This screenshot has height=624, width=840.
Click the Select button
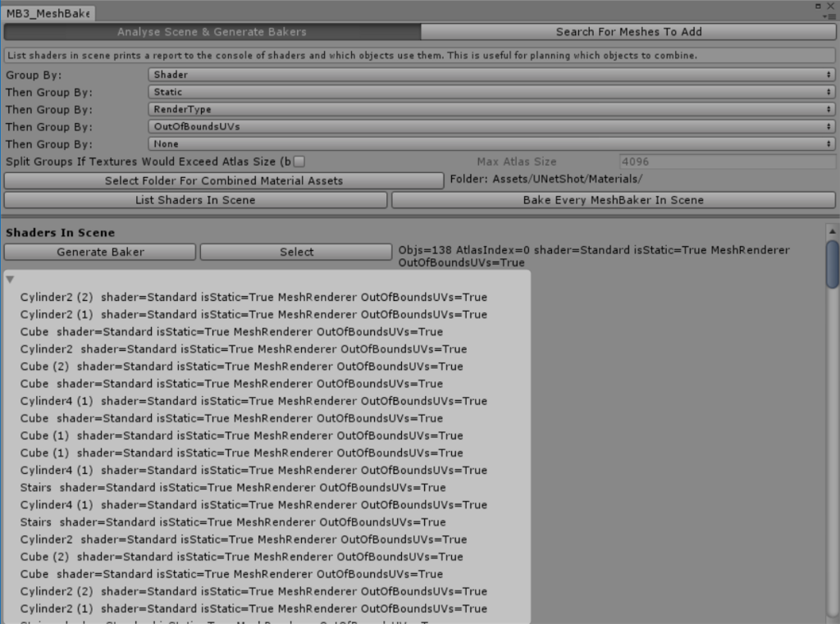click(x=296, y=252)
